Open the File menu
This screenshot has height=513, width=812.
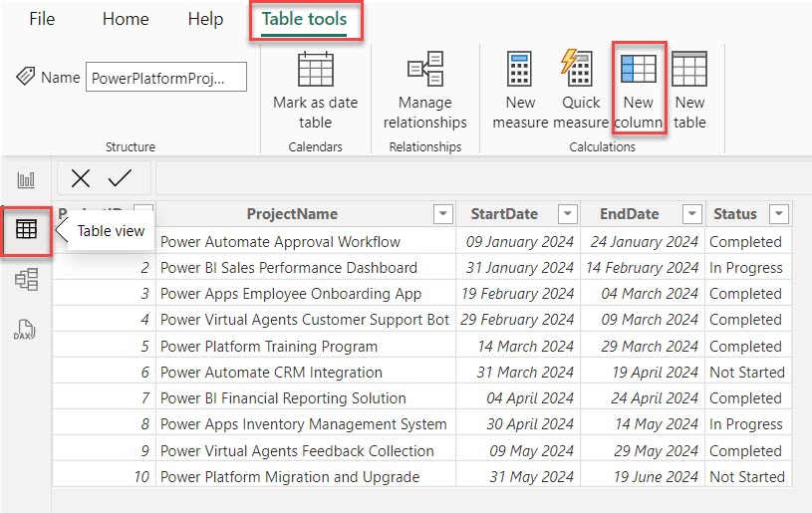pos(42,19)
